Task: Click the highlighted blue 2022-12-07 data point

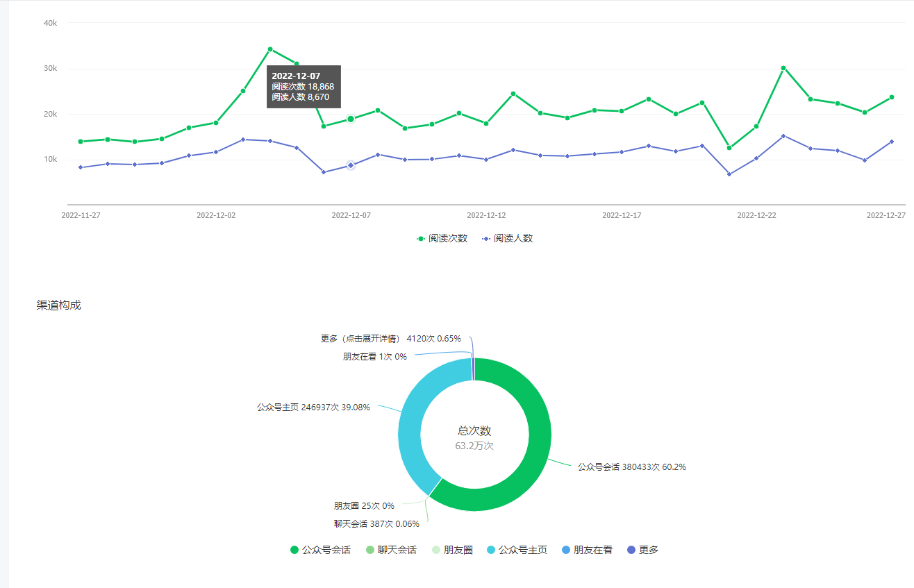Action: coord(351,165)
